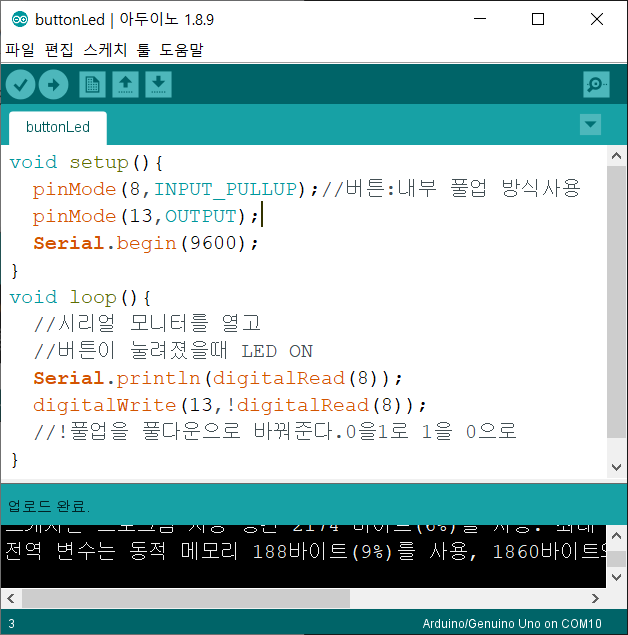
Task: Open the 툴 menu
Action: (x=143, y=50)
